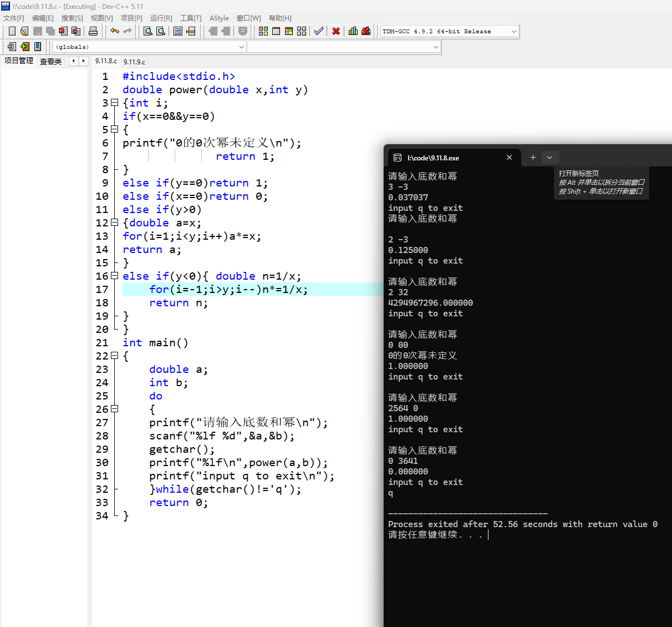Click the Close All files toolbar icon
This screenshot has height=627, width=672.
tap(77, 31)
